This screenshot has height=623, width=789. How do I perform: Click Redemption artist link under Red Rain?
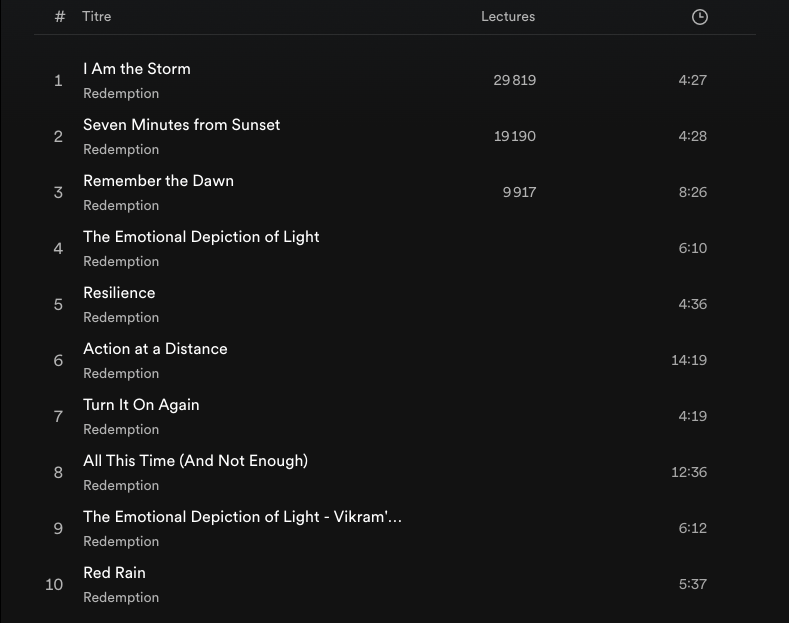(x=121, y=598)
